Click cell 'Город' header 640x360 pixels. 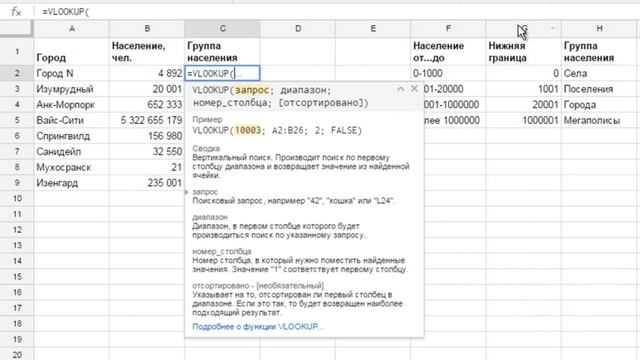coord(72,51)
